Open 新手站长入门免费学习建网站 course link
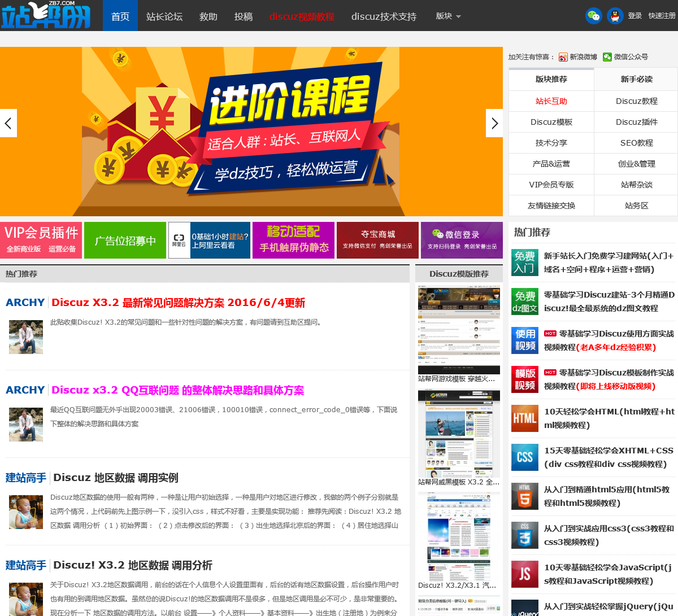The height and width of the screenshot is (616, 678). 609,263
